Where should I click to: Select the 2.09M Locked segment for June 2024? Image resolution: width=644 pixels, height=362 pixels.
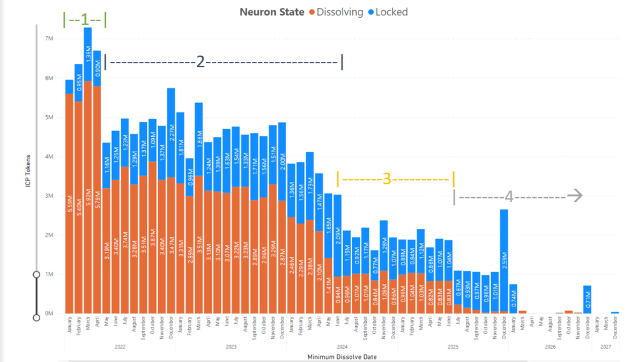click(x=337, y=236)
